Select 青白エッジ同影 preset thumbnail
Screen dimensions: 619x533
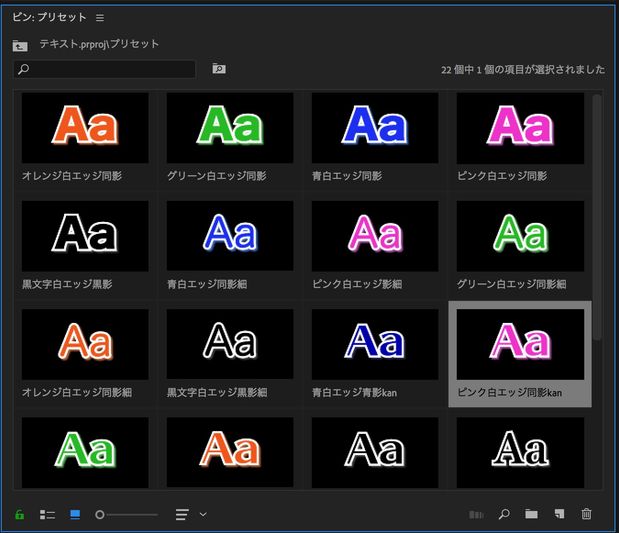[375, 128]
